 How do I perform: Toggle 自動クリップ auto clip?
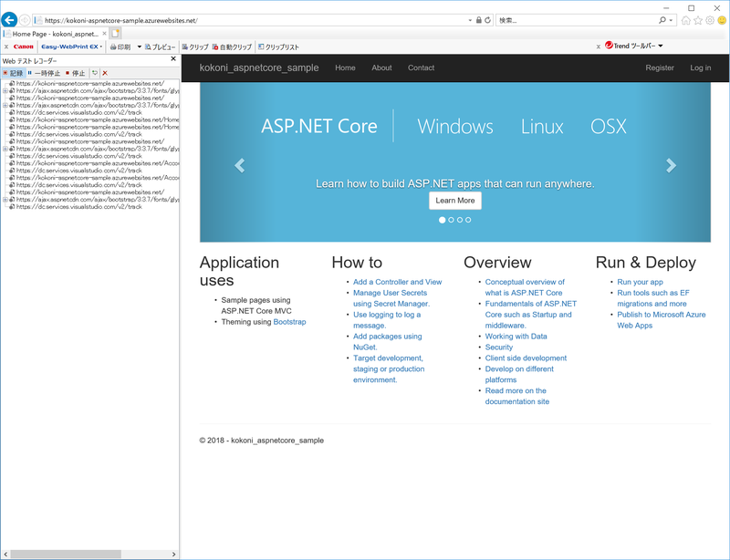tap(232, 47)
